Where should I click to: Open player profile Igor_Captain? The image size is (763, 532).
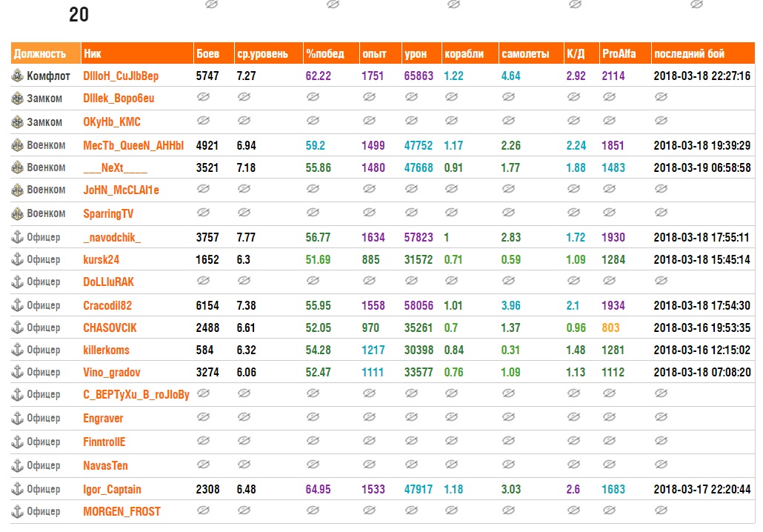click(x=112, y=489)
